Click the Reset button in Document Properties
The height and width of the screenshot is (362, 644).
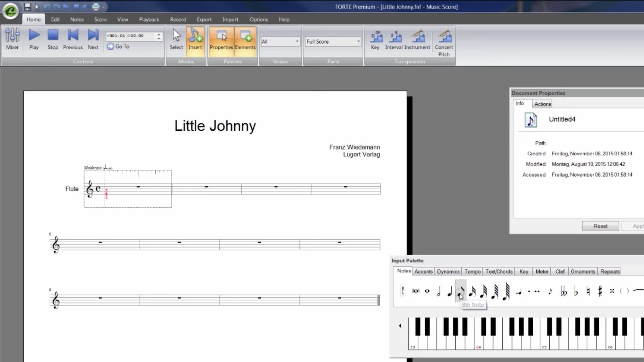[x=600, y=226]
